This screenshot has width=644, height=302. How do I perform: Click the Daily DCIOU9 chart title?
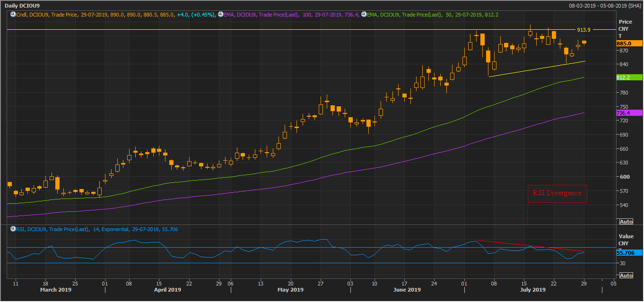pos(22,5)
